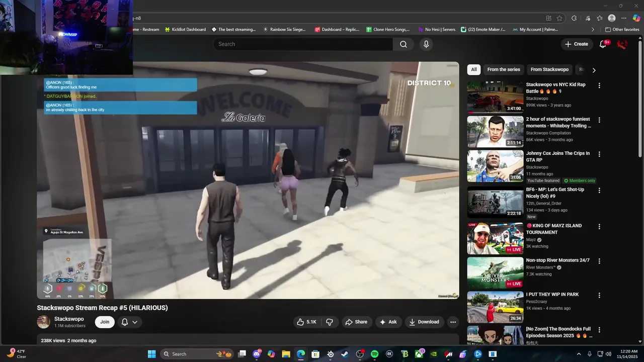Open options for Non-stop River Monsters video
The width and height of the screenshot is (644, 362).
[x=599, y=261]
